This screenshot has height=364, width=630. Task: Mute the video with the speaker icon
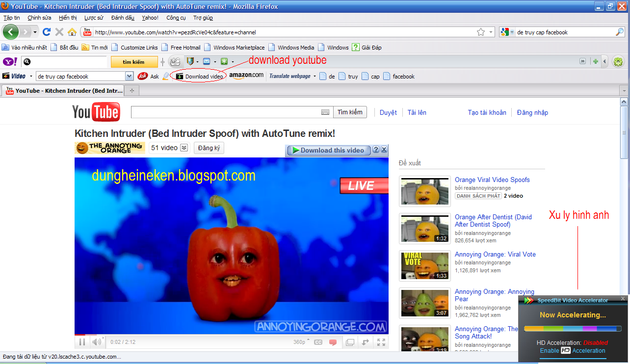[x=97, y=342]
